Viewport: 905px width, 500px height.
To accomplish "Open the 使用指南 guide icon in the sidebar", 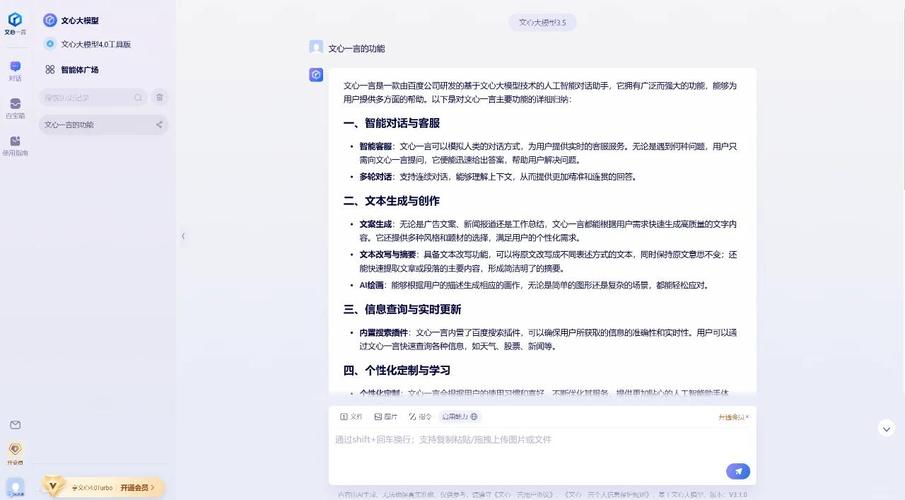I will (x=16, y=145).
